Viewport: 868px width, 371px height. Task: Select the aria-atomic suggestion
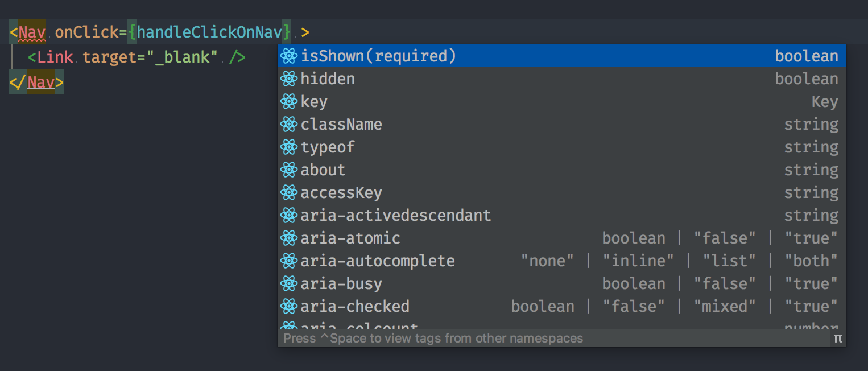click(562, 238)
